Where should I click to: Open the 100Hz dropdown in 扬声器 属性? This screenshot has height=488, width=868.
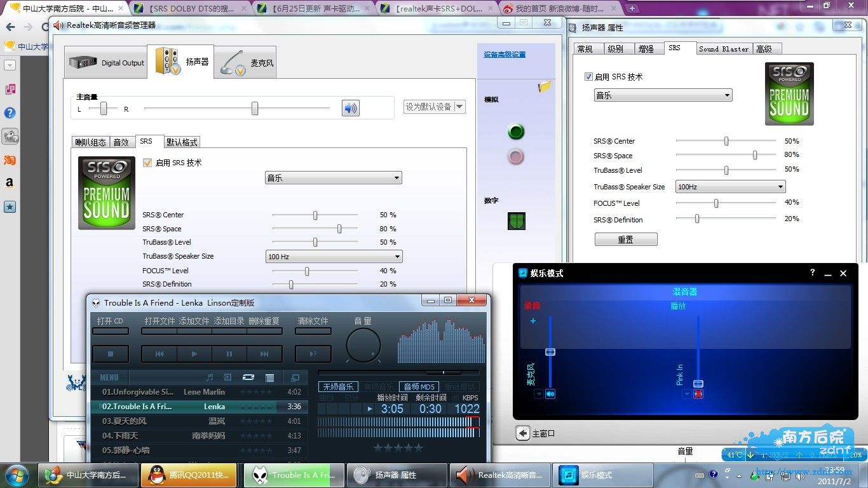731,187
